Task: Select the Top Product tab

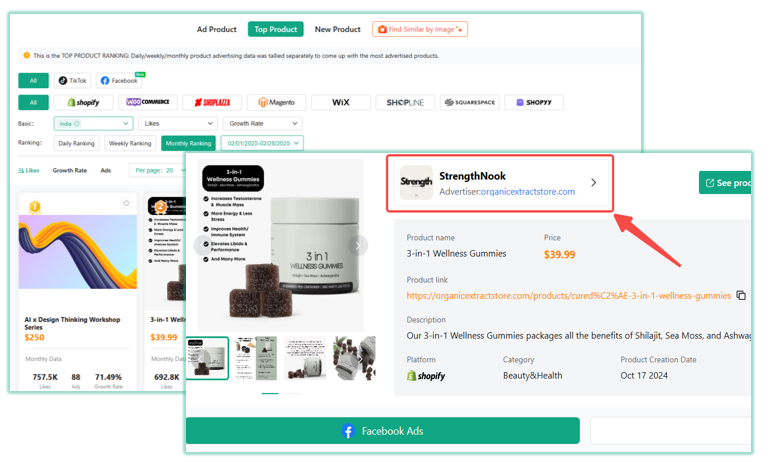Action: point(276,29)
